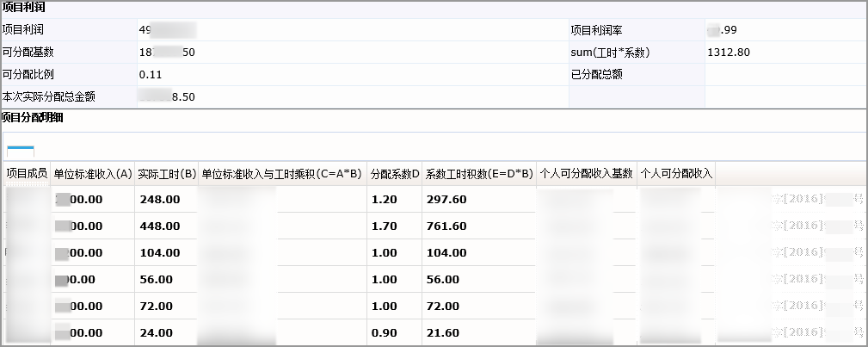Click the 项目利润率 value field
This screenshot has height=347, width=868.
click(x=785, y=30)
